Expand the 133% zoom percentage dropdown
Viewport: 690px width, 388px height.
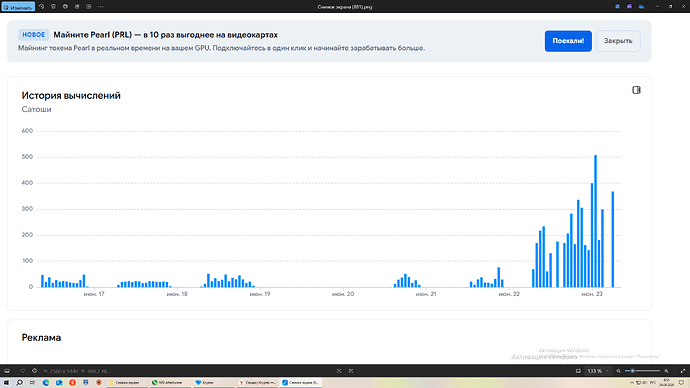point(608,371)
